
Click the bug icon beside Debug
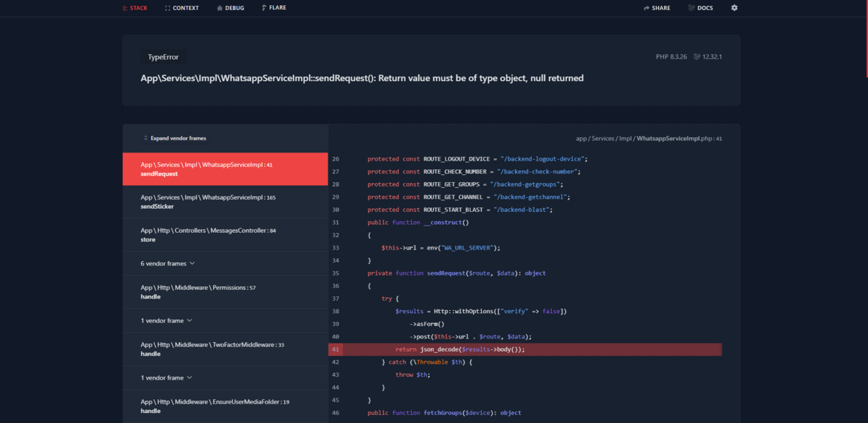(x=219, y=8)
